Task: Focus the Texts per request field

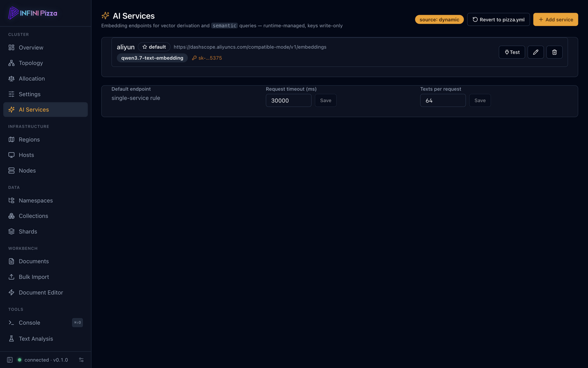Action: (x=443, y=101)
